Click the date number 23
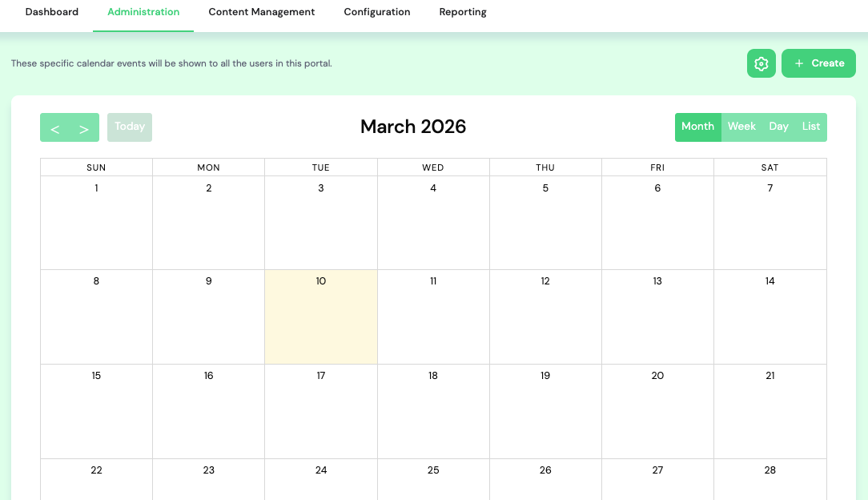The image size is (868, 500). (209, 470)
